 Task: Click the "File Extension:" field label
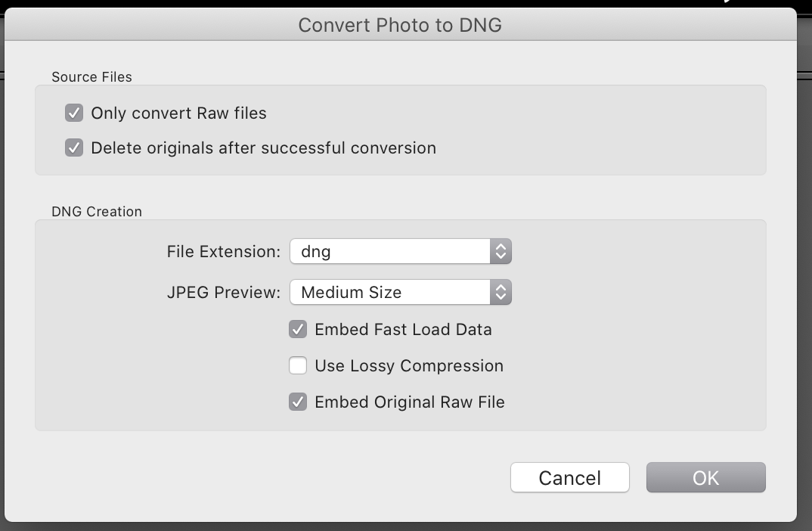pyautogui.click(x=224, y=252)
